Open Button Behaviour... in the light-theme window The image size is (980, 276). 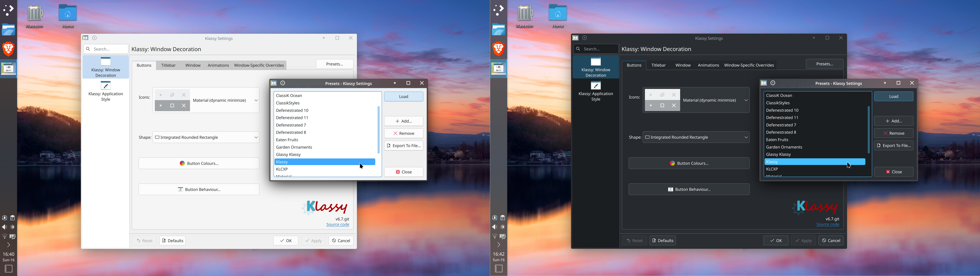[x=199, y=189]
